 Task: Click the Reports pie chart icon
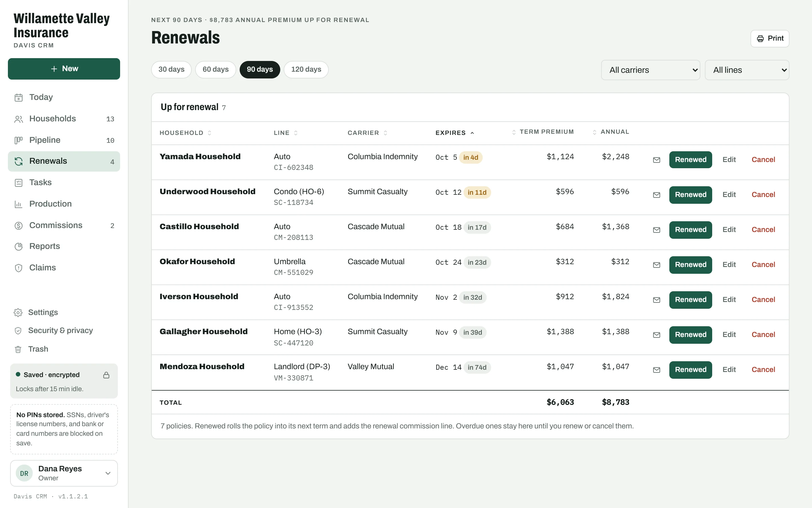click(x=18, y=246)
